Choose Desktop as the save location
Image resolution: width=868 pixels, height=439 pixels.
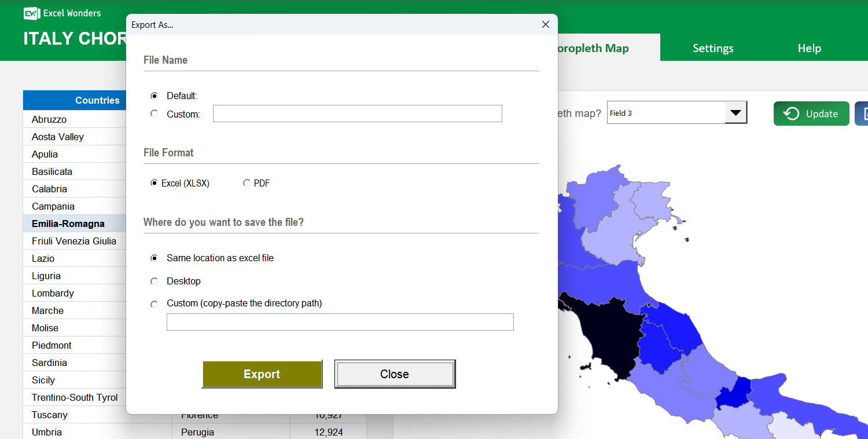pyautogui.click(x=154, y=281)
